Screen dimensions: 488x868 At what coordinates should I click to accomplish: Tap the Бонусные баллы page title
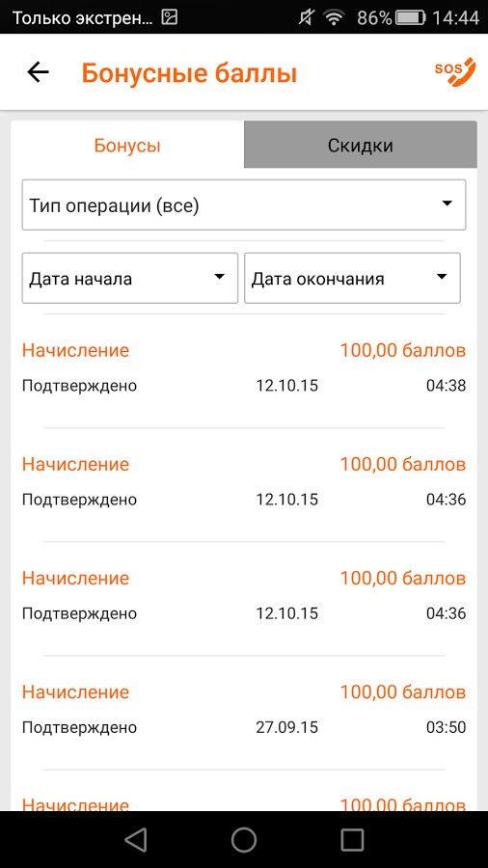pos(189,73)
